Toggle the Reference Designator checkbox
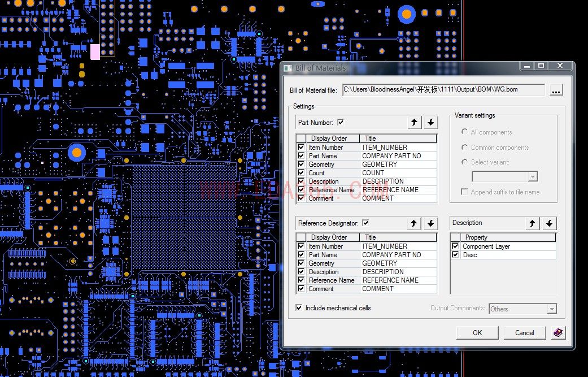This screenshot has height=377, width=588. [x=365, y=223]
